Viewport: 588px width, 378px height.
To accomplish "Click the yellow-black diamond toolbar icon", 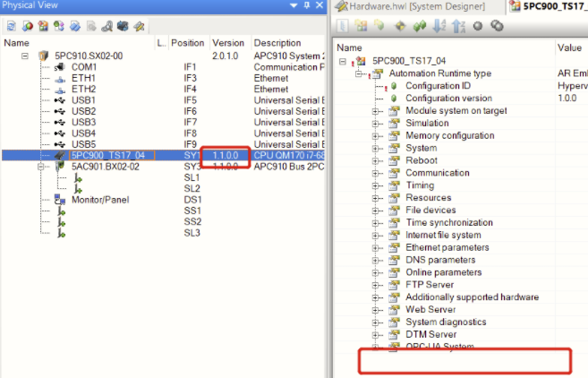I will (400, 26).
